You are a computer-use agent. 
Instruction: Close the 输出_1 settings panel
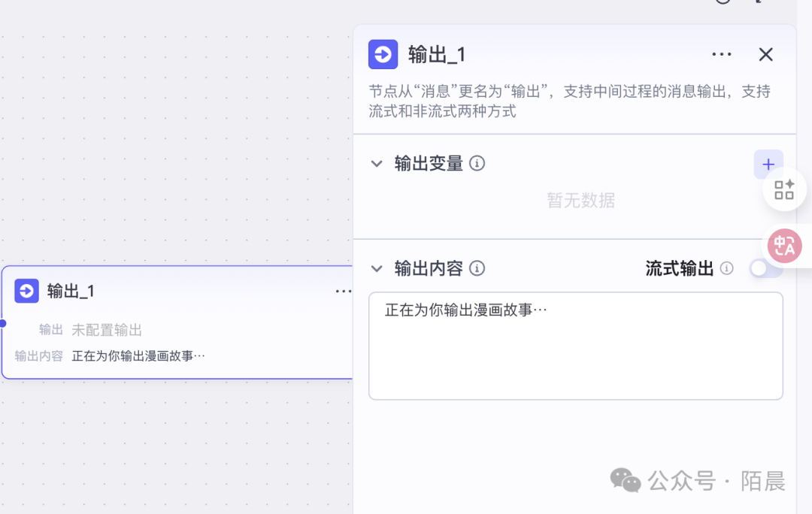pyautogui.click(x=765, y=54)
